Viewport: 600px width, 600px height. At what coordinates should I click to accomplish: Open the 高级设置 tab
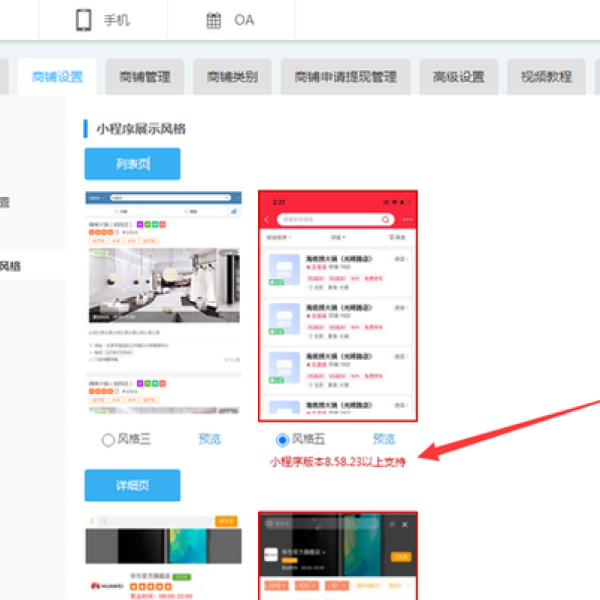pos(458,77)
